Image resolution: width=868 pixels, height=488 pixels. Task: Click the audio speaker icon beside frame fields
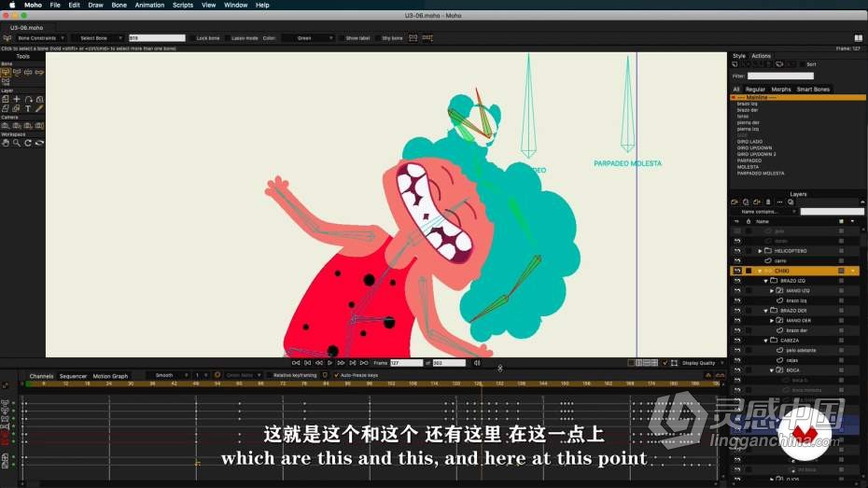pos(477,363)
